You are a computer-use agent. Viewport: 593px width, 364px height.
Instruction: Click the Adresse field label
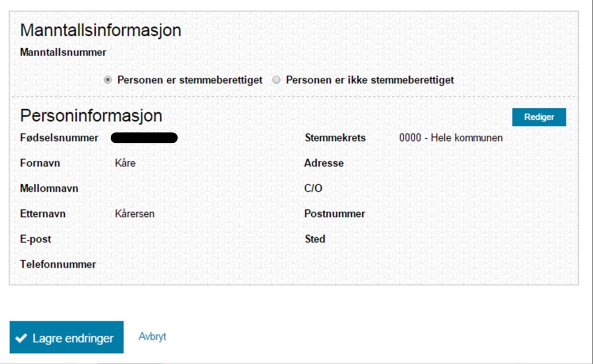pyautogui.click(x=324, y=163)
